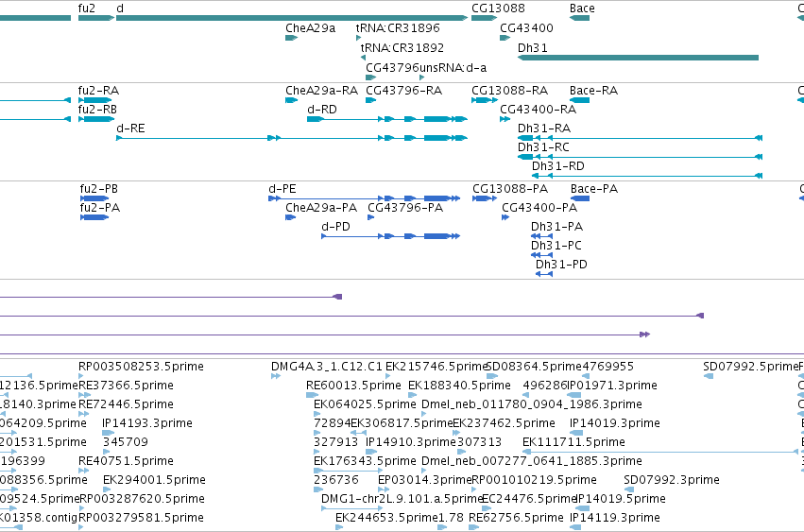Screen dimensions: 804x532
Task: Click the SD07992.3prime EST label
Action: 672,480
